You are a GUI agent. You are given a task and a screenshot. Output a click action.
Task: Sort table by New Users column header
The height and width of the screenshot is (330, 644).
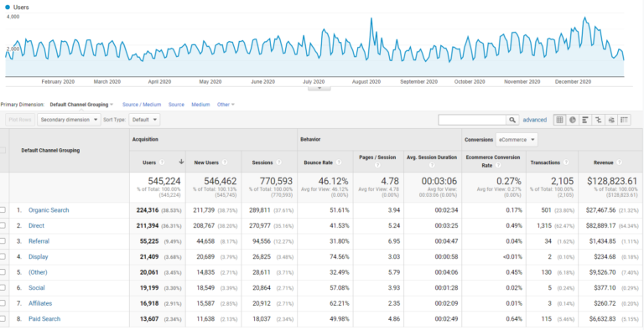pyautogui.click(x=207, y=162)
